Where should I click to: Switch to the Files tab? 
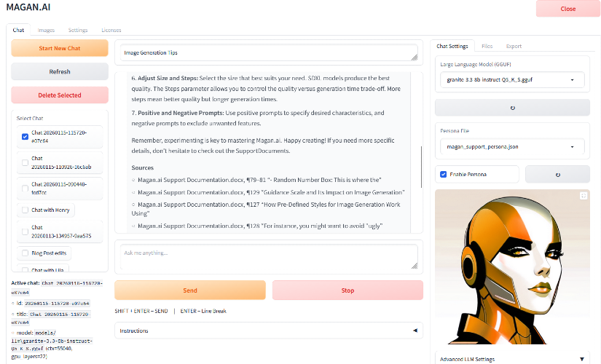pos(487,46)
